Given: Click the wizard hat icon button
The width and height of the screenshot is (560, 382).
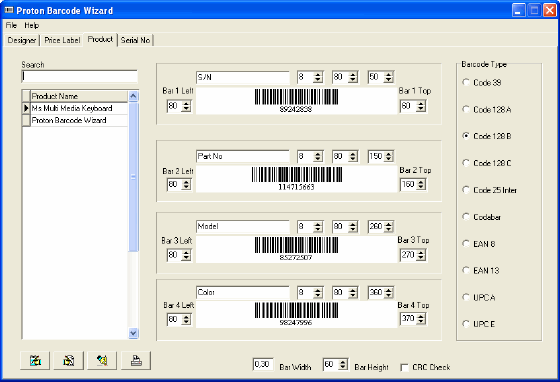Looking at the screenshot, I should pyautogui.click(x=102, y=361).
